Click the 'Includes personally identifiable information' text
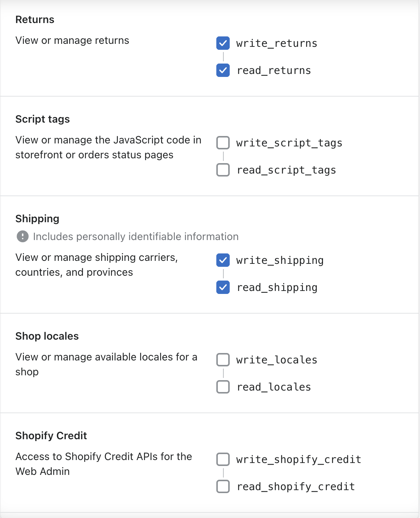420x518 pixels. pos(136,237)
